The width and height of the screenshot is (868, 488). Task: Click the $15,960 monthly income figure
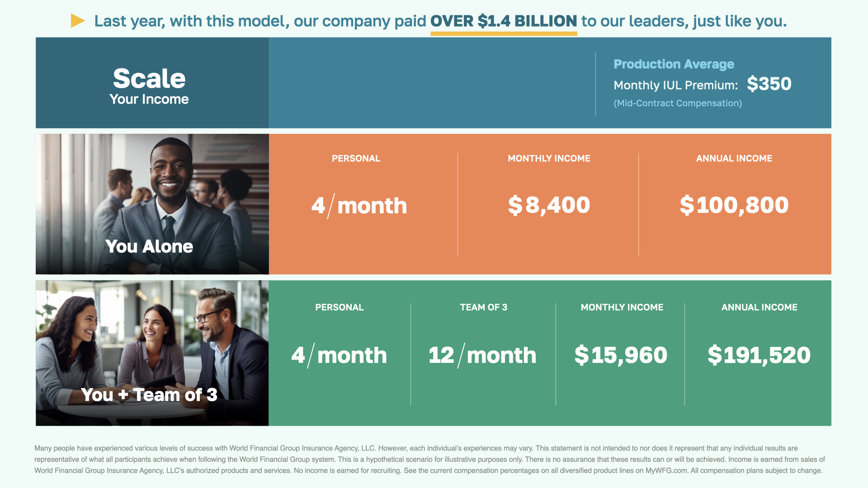[621, 355]
